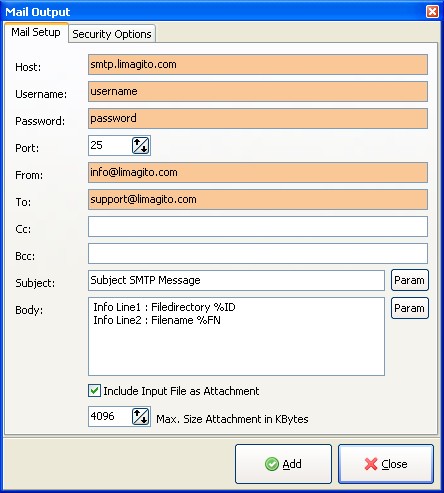Click the red X Close icon
444x493 pixels.
coord(371,464)
